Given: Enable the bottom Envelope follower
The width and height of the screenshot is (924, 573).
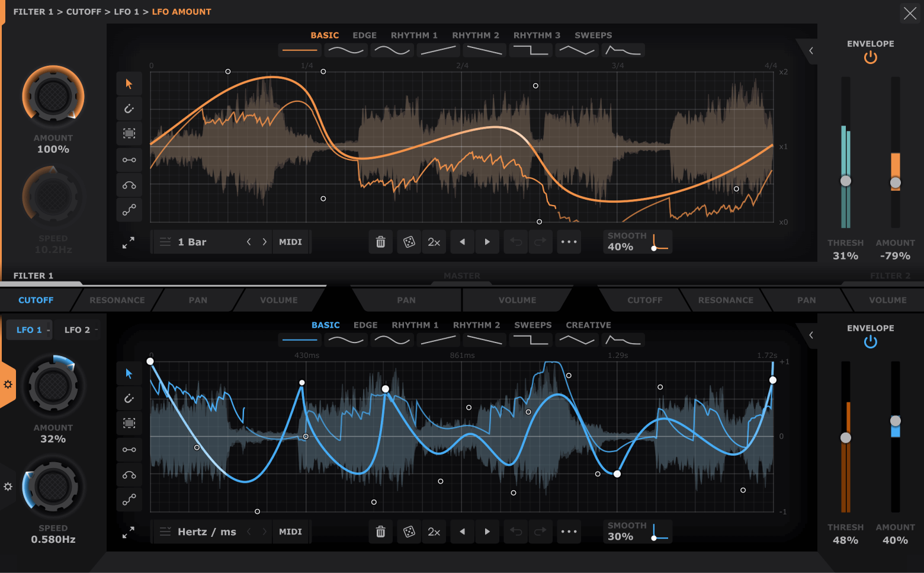Looking at the screenshot, I should click(x=870, y=341).
